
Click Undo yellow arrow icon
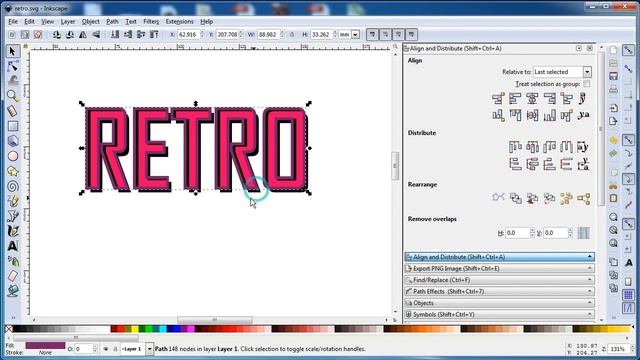pos(613,140)
